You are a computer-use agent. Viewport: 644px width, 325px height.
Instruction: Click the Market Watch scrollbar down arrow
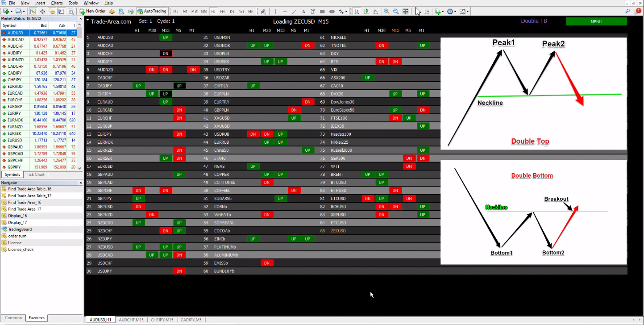pyautogui.click(x=80, y=168)
